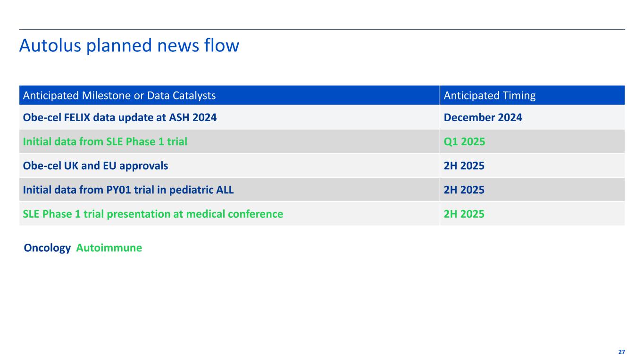Click SLE trial presentation at medical conference
This screenshot has width=644, height=362.
click(x=153, y=214)
